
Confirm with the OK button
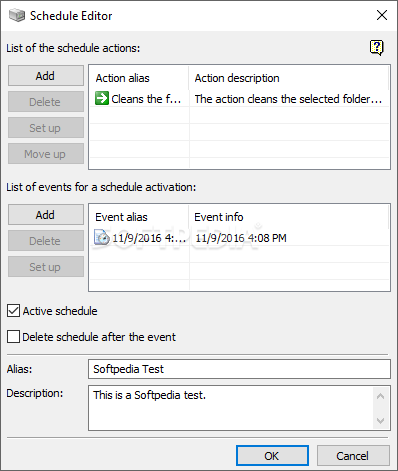coord(272,456)
